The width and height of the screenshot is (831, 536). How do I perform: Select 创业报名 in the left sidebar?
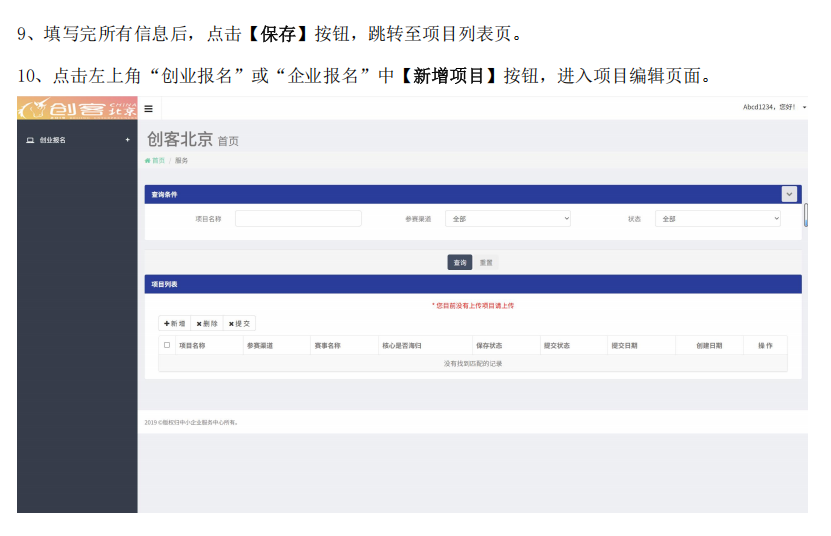pyautogui.click(x=53, y=140)
